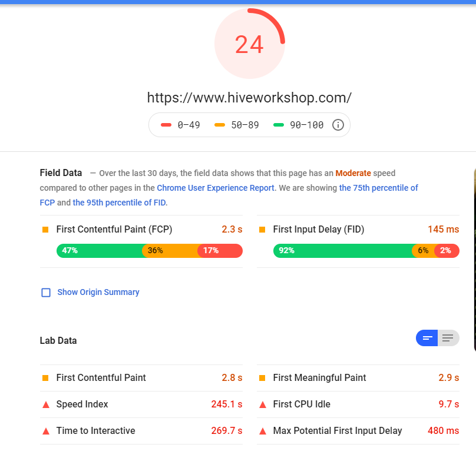
Task: Click the orange square beside lab First Contentful Paint
Action: (x=45, y=378)
